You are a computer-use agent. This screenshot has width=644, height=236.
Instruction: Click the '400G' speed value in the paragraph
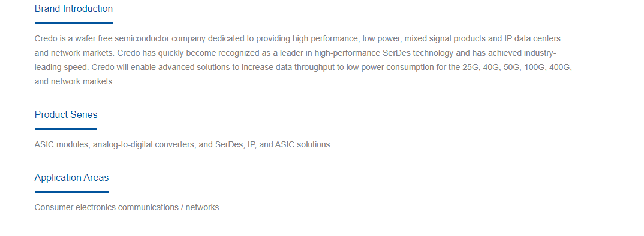(560, 67)
